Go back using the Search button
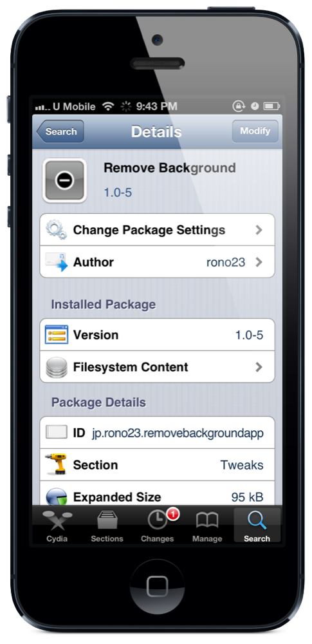Viewport: 312px width, 644px height. point(60,131)
